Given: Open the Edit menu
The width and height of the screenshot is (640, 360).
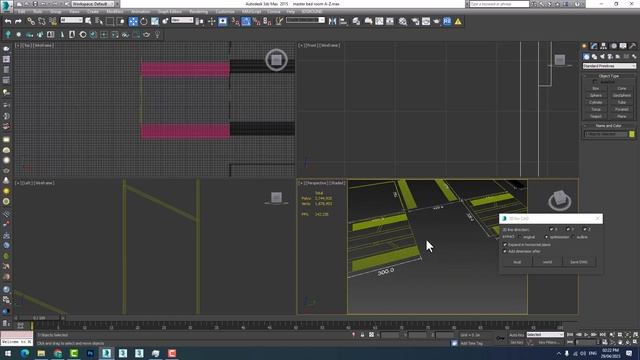Looking at the screenshot, I should (22, 12).
